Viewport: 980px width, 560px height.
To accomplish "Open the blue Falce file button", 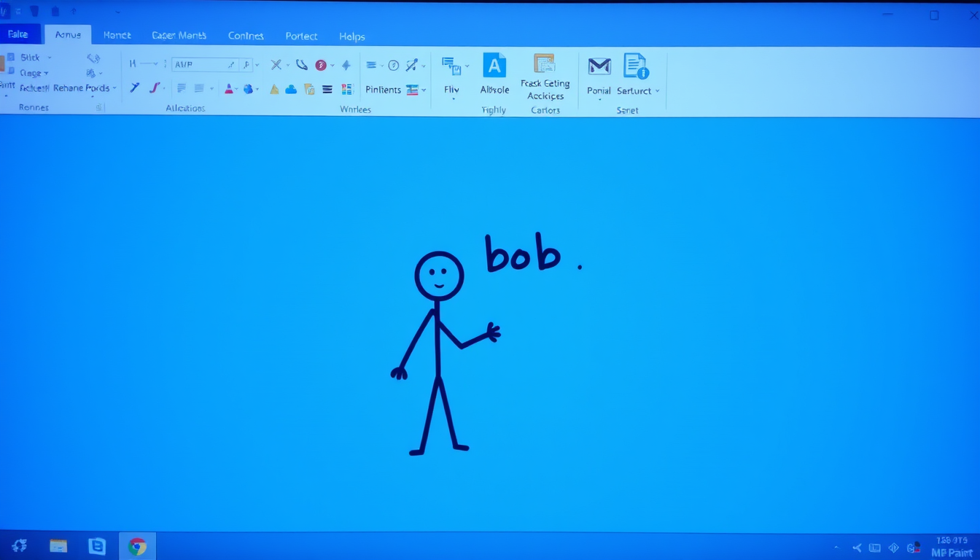I will (x=17, y=34).
